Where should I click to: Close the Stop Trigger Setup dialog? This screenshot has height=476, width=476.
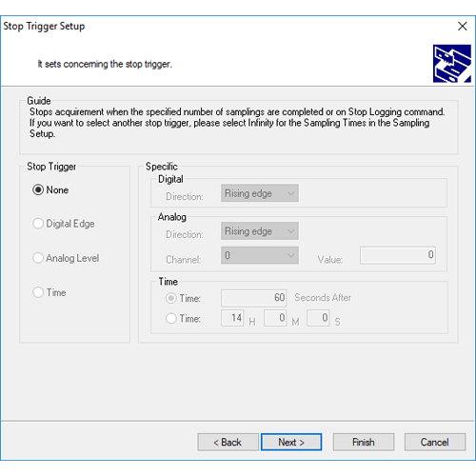pyautogui.click(x=463, y=26)
